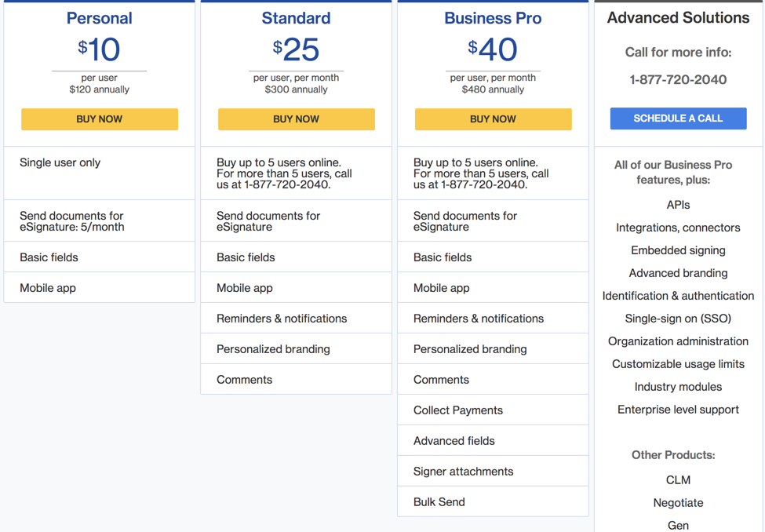Screen dimensions: 765x532
Task: Select the Standard plan heading
Action: tap(296, 18)
